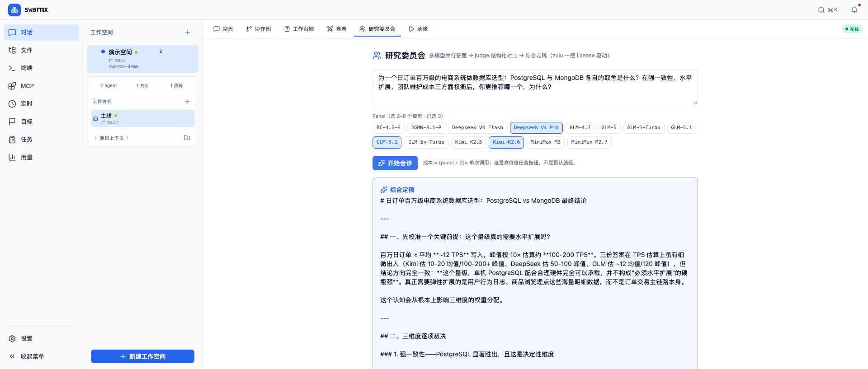Toggle the GLM-5.1 model chip
The width and height of the screenshot is (868, 369).
coord(681,128)
